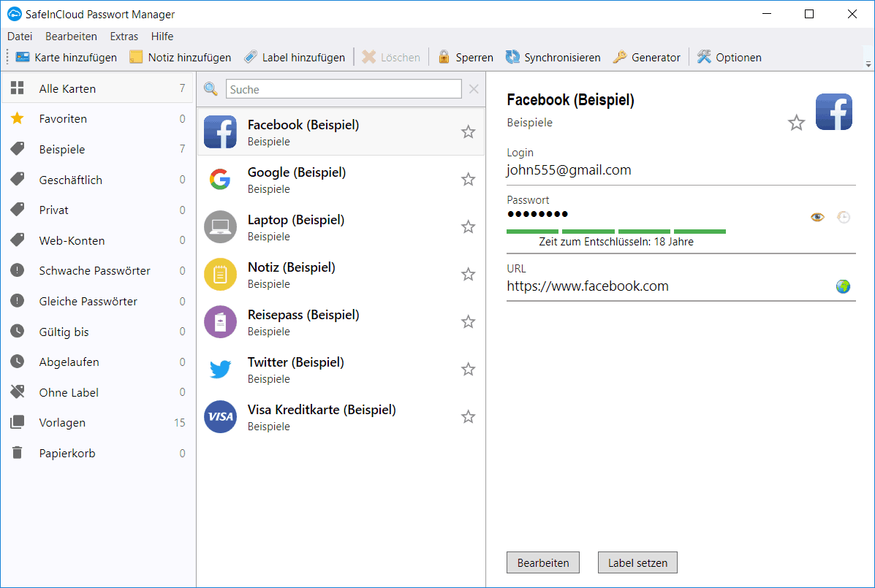Favorite the Notiz (Beispiel) entry
The height and width of the screenshot is (588, 875).
pos(468,274)
